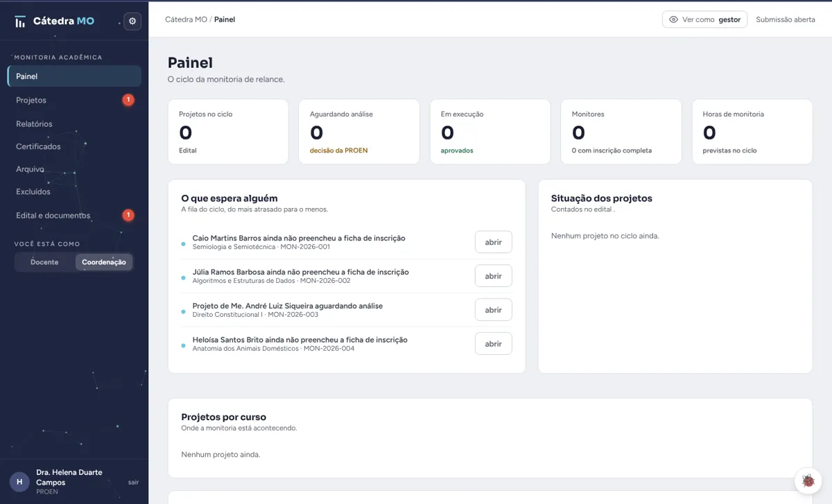The height and width of the screenshot is (504, 832).
Task: Click Cátedra MO in the breadcrumb
Action: click(186, 19)
